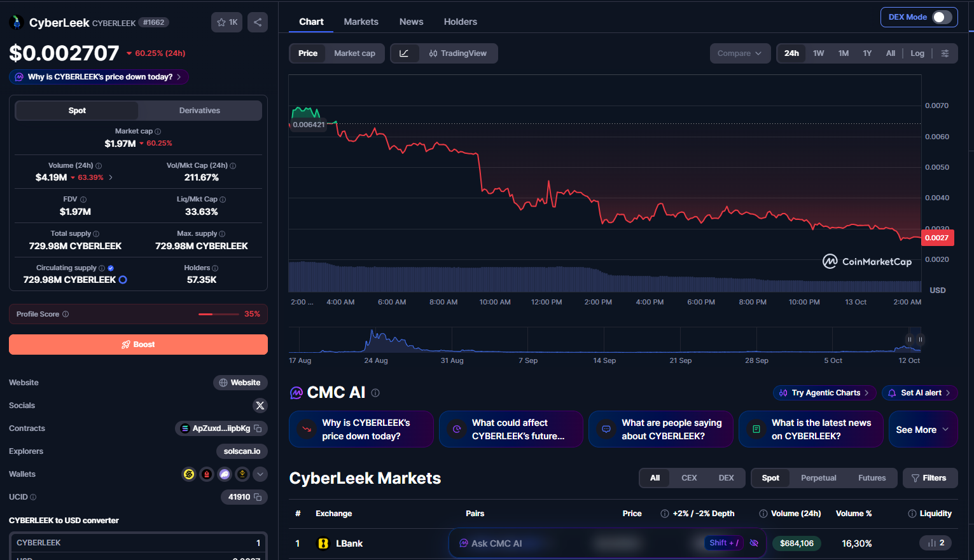This screenshot has height=560, width=974.
Task: Select the red lock wallet icon
Action: 207,474
